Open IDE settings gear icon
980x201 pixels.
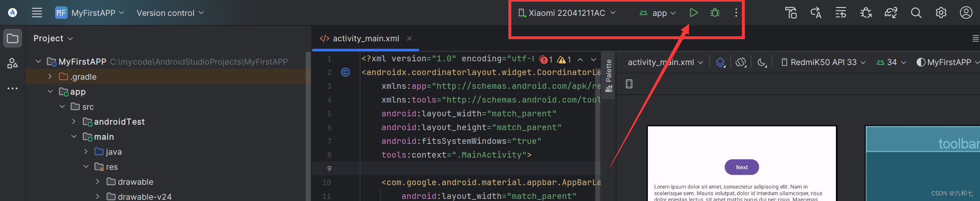click(941, 13)
